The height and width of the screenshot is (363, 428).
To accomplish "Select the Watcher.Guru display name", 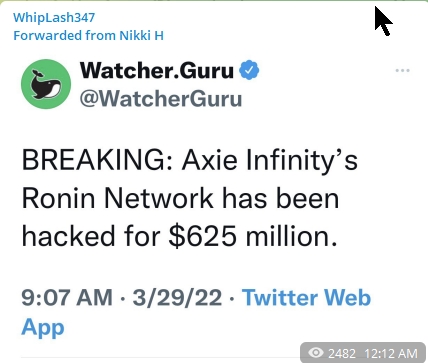I will tap(157, 70).
